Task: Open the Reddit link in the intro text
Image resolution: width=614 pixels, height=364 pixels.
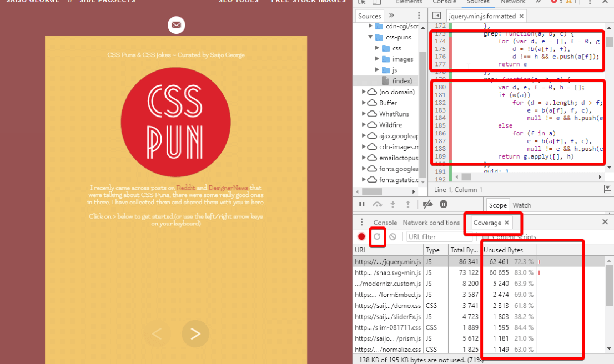Action: coord(185,188)
